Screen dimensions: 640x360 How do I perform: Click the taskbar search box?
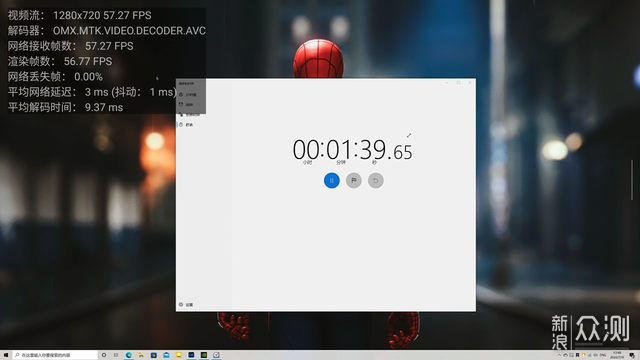tap(55, 355)
